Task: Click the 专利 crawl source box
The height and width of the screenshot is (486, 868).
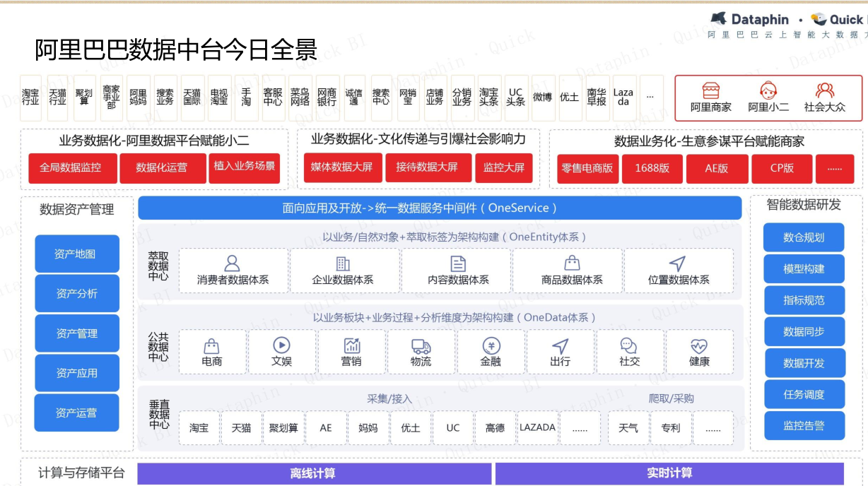Action: point(671,428)
